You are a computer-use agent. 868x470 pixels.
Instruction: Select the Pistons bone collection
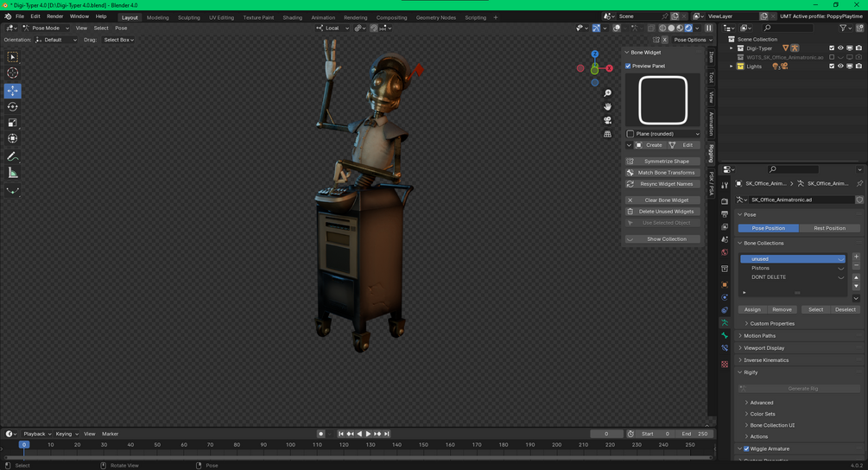[x=793, y=268]
